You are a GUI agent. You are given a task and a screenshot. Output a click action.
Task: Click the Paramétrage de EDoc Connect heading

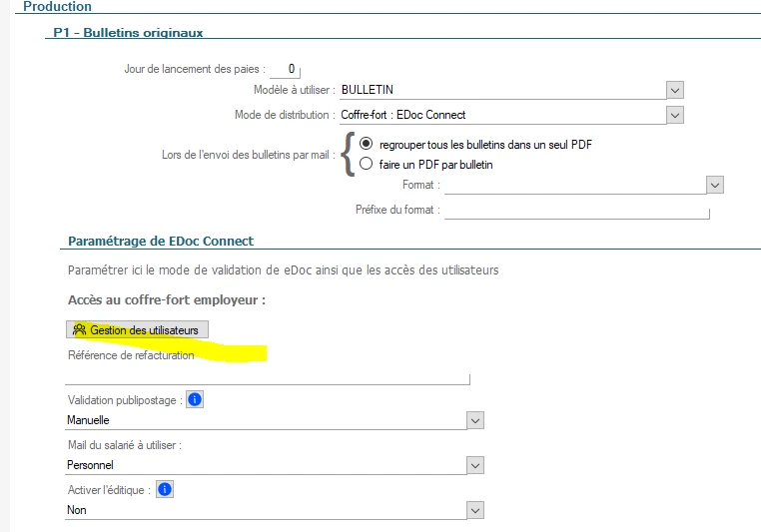(161, 241)
